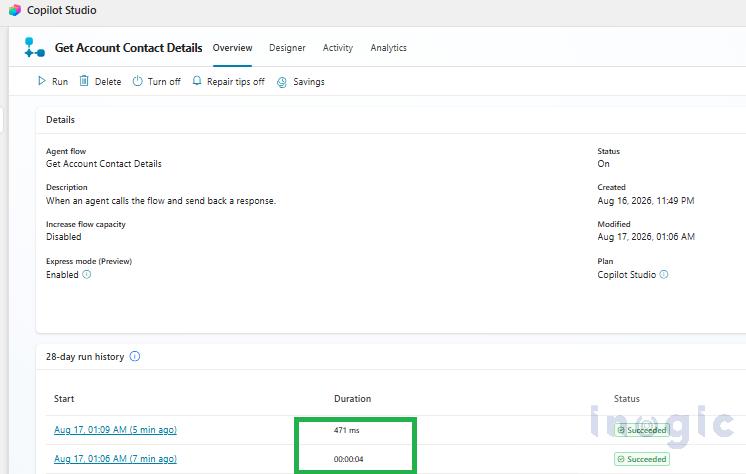Screen dimensions: 746x474
Task: Click the Turn off power icon
Action: (x=137, y=81)
